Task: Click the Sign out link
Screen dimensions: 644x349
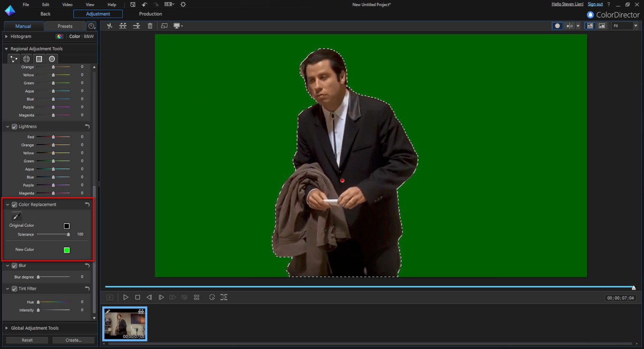Action: [x=595, y=4]
